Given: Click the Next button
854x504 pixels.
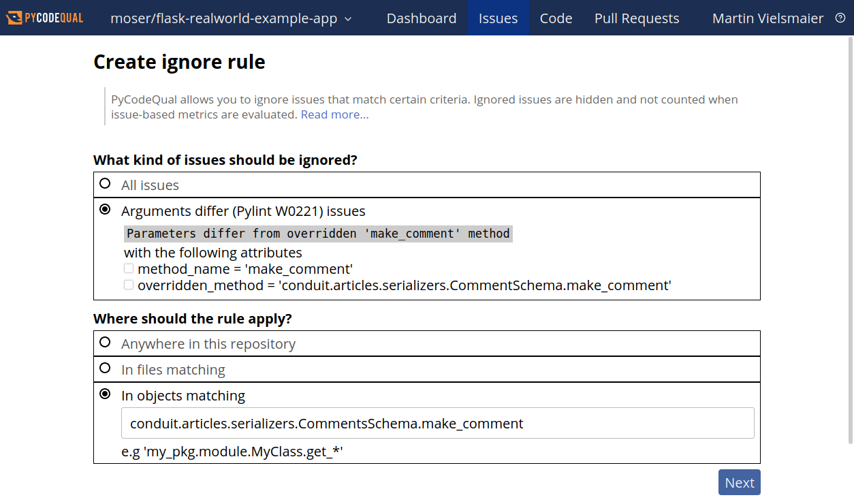Looking at the screenshot, I should (x=739, y=482).
